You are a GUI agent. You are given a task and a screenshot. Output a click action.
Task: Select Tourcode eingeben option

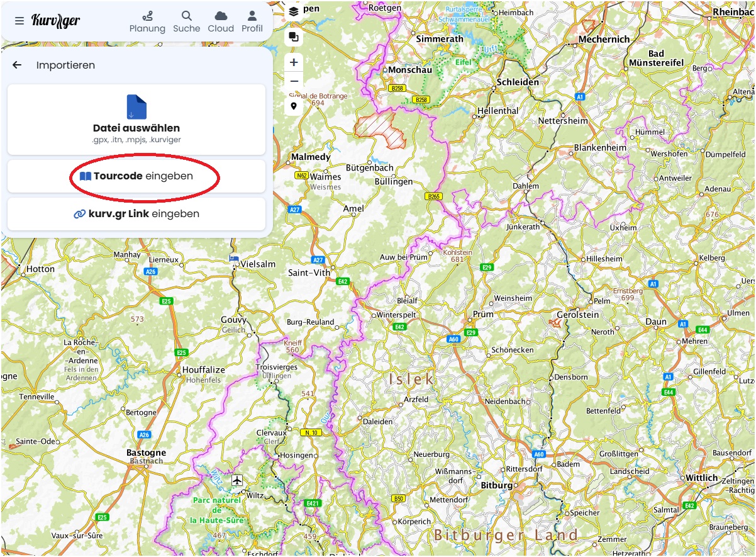coord(136,176)
